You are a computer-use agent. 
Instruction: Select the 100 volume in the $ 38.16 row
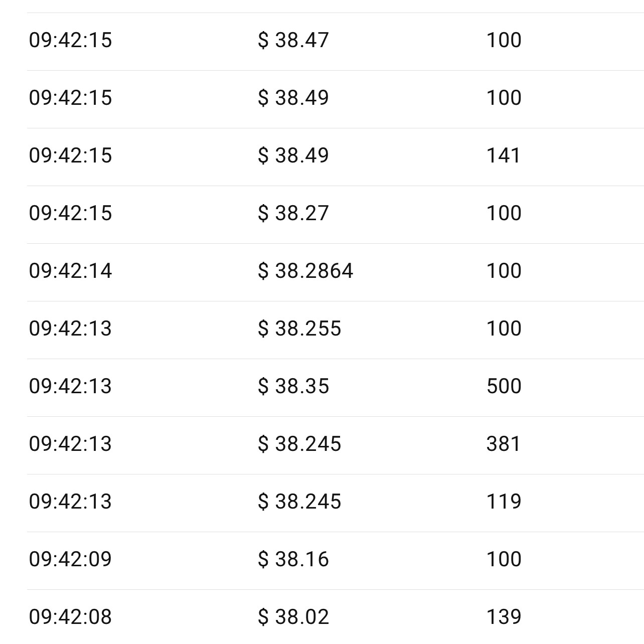tap(504, 559)
